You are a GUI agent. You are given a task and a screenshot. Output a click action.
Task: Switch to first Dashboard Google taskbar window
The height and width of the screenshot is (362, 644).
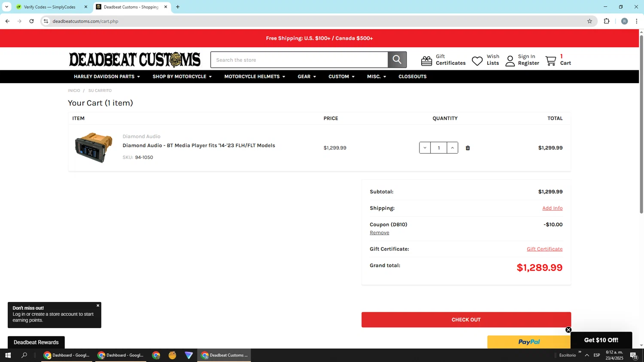(67, 355)
